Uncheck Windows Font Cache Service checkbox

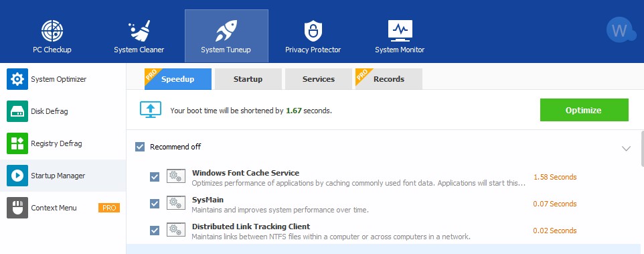(x=155, y=177)
